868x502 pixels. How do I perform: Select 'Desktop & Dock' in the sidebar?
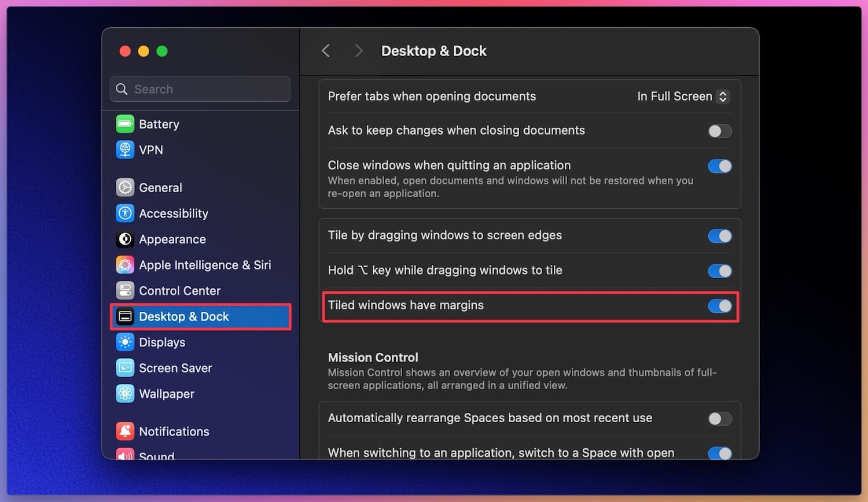[183, 316]
